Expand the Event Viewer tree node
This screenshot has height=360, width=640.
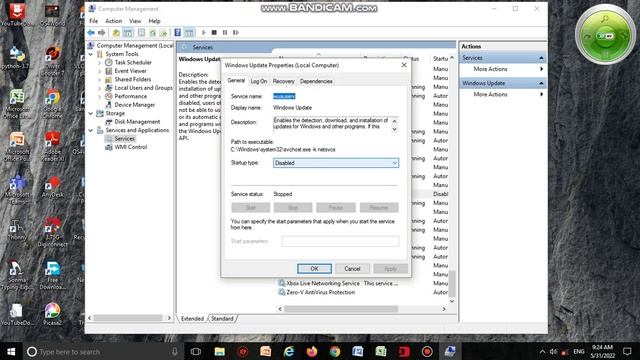tap(100, 71)
